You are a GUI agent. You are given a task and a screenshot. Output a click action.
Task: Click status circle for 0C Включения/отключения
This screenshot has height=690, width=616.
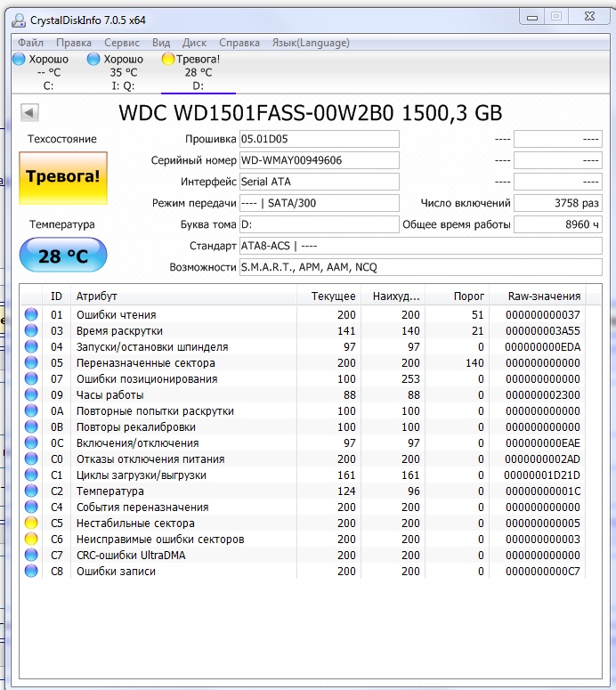point(31,442)
